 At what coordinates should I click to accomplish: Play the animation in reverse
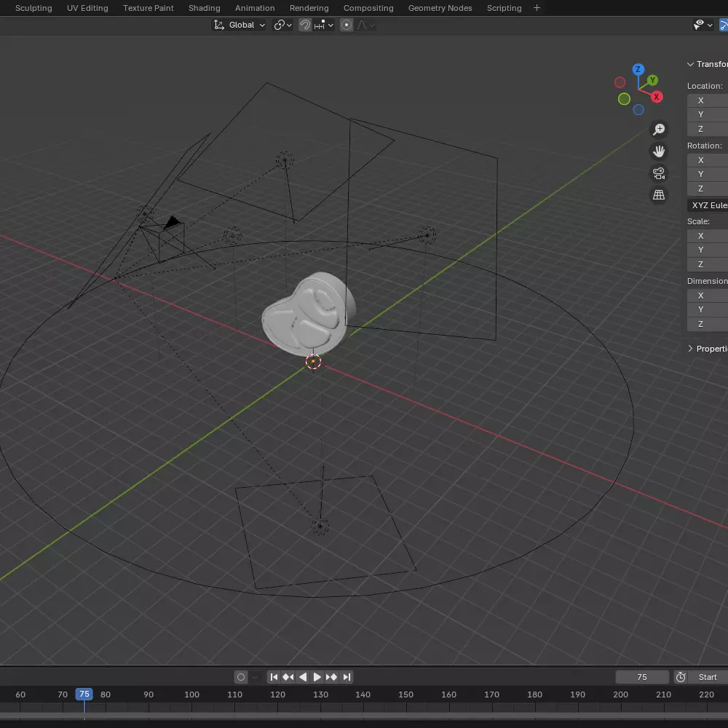tap(303, 677)
